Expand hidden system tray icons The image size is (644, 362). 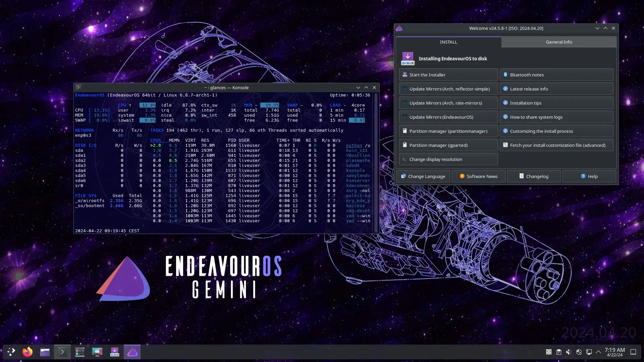pyautogui.click(x=598, y=352)
